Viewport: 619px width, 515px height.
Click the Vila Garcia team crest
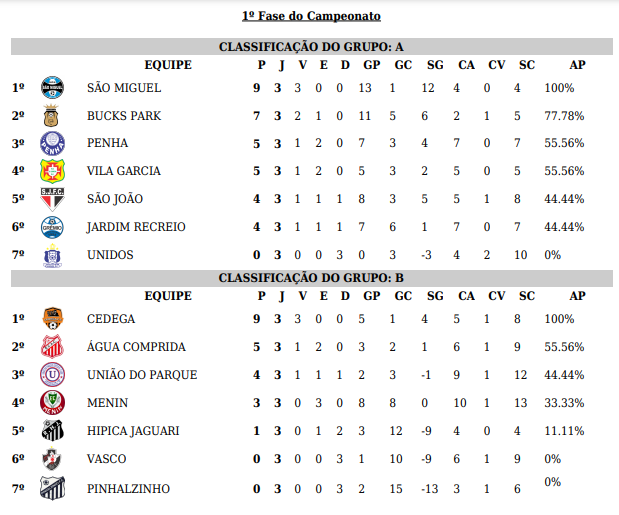[52, 171]
